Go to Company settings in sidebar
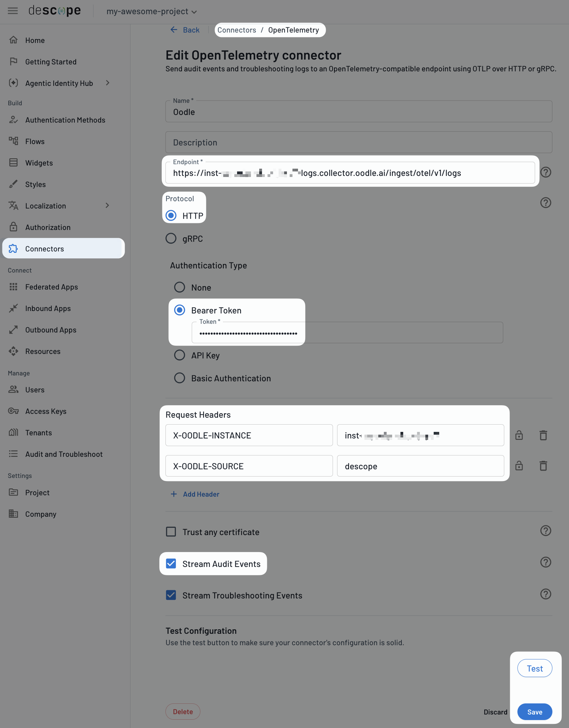 [40, 514]
